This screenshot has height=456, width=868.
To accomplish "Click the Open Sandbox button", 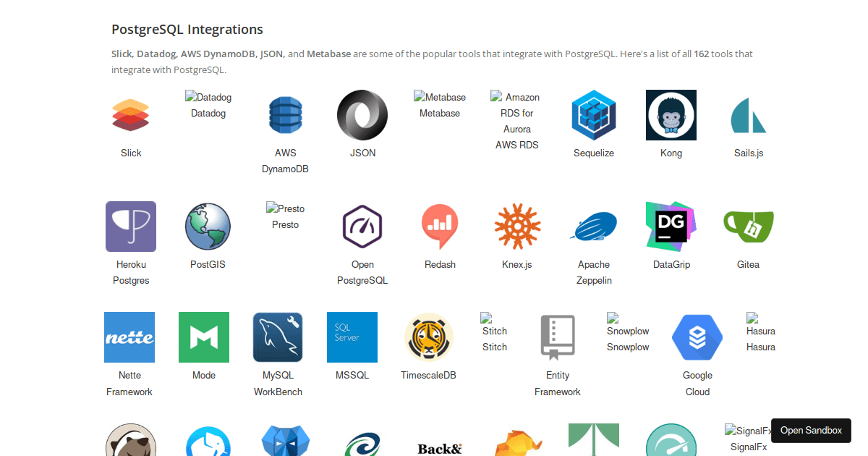I will pos(810,431).
